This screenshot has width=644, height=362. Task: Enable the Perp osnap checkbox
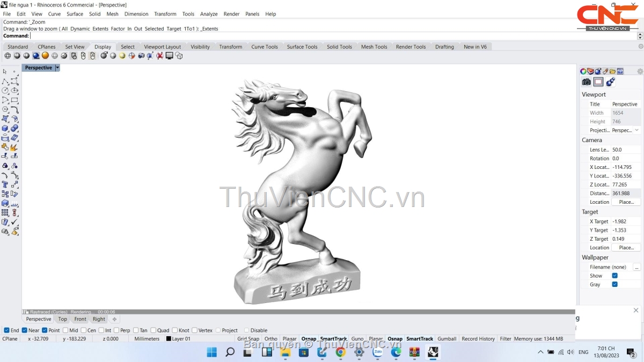coord(116,330)
